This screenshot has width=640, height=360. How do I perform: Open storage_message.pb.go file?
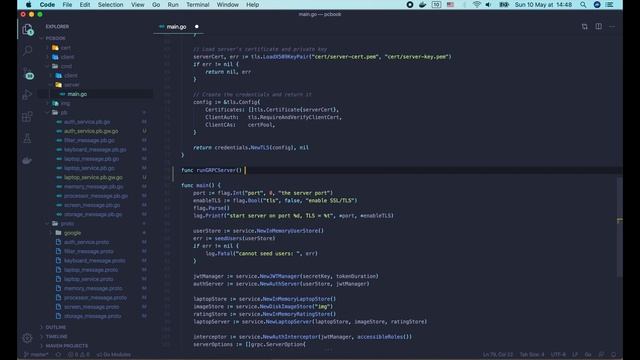[96, 214]
